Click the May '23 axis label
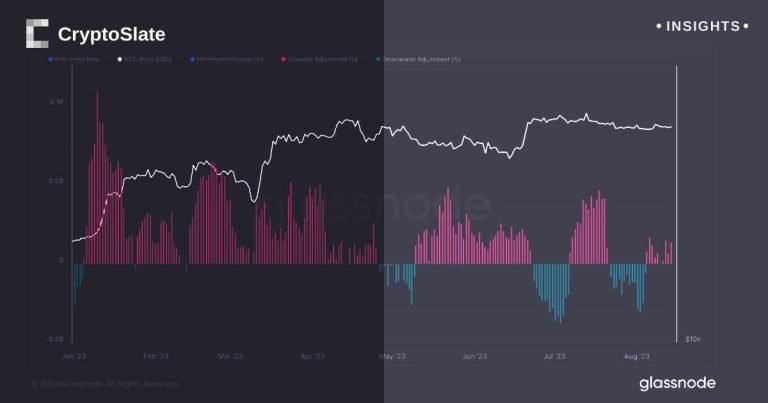768x403 pixels. pos(393,356)
